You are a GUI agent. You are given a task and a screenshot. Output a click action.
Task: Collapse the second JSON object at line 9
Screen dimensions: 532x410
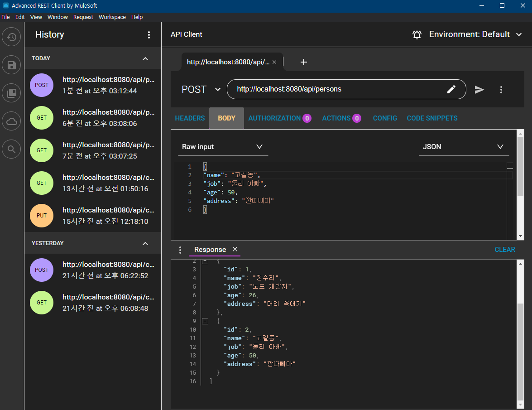pyautogui.click(x=205, y=321)
